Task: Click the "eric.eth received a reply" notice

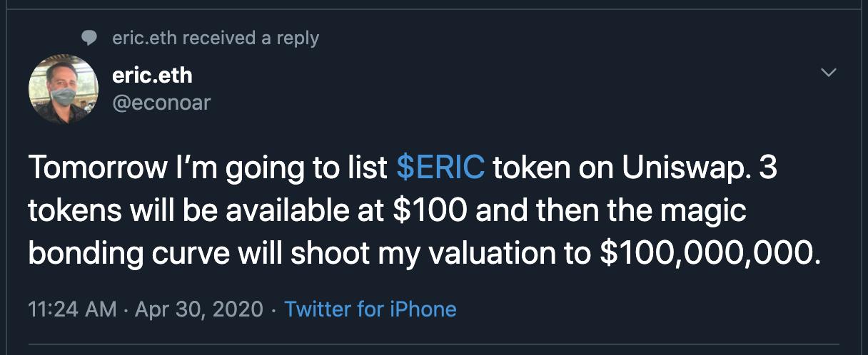Action: pyautogui.click(x=216, y=38)
